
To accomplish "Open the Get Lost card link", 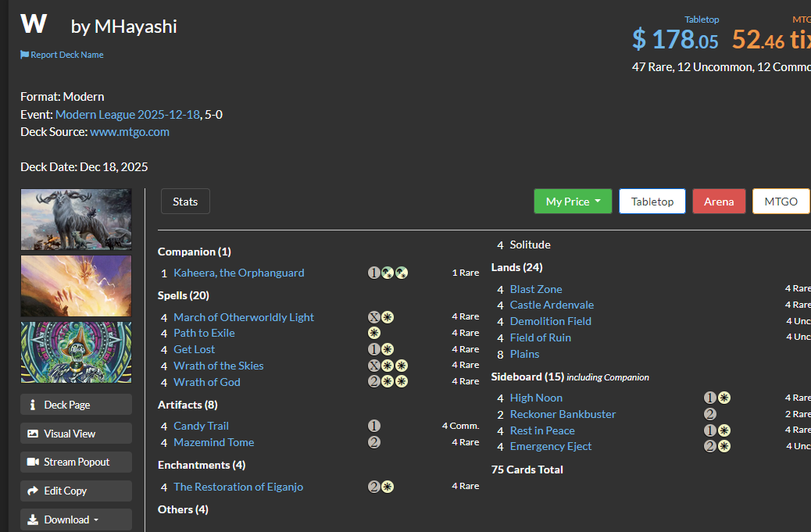I will [x=194, y=349].
